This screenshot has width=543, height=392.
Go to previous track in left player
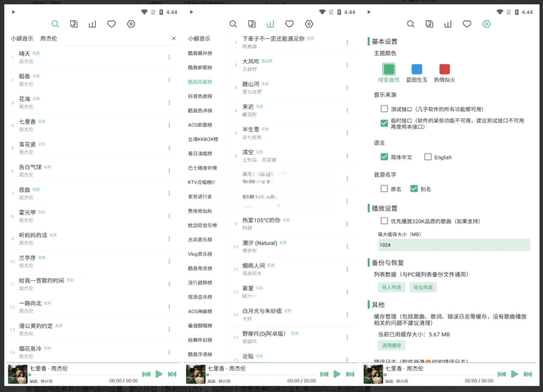tap(146, 374)
